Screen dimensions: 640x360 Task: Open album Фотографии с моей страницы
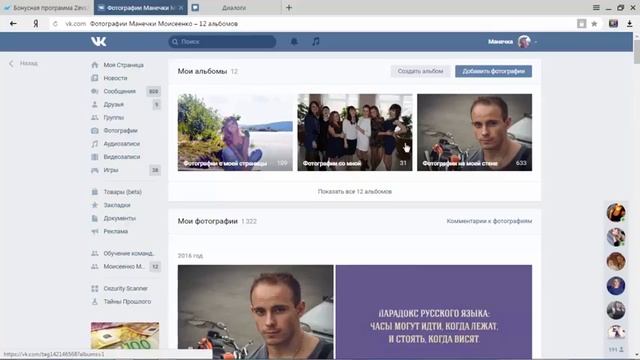(x=235, y=132)
